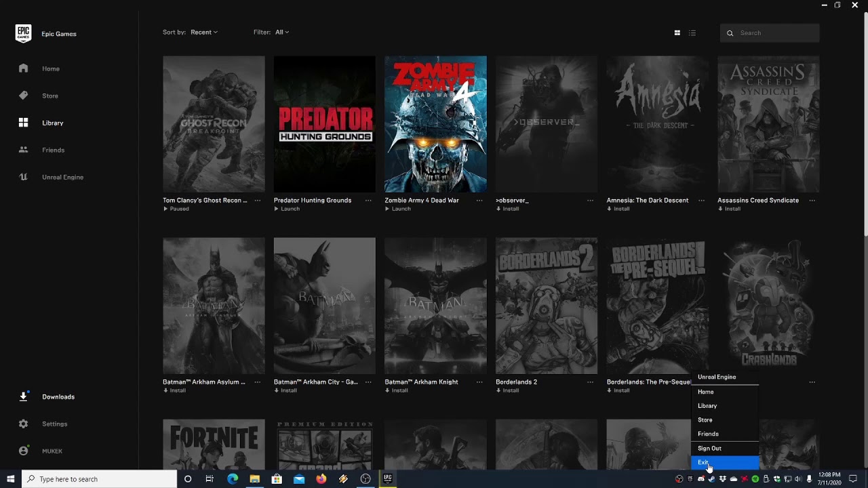Open options for Predator Hunting Grounds
Viewport: 868px width, 488px height.
point(368,201)
